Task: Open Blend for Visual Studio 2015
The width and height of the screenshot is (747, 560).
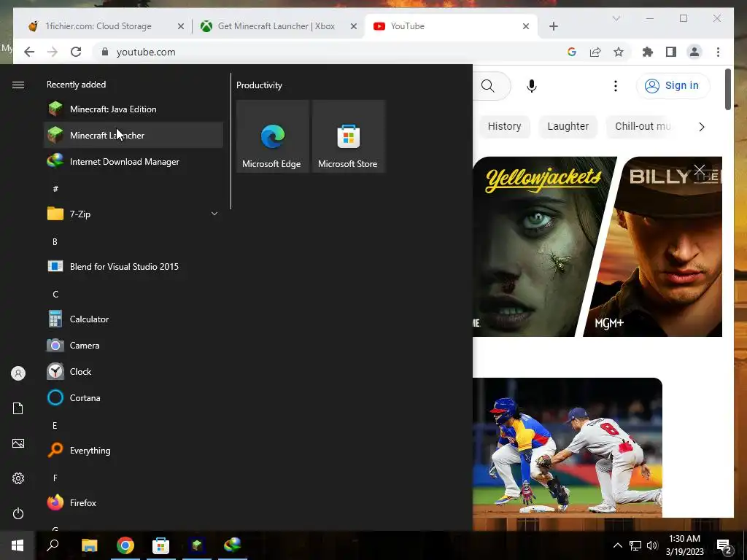Action: click(x=133, y=267)
